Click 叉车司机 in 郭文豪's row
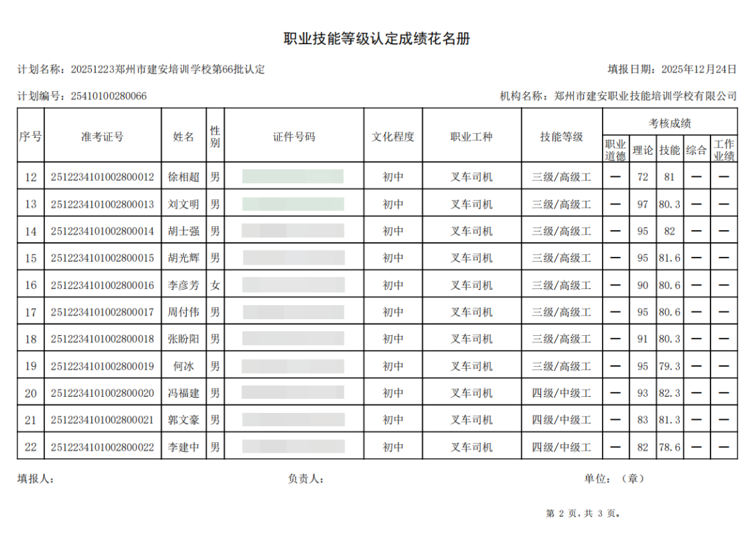This screenshot has width=756, height=534. pyautogui.click(x=472, y=420)
